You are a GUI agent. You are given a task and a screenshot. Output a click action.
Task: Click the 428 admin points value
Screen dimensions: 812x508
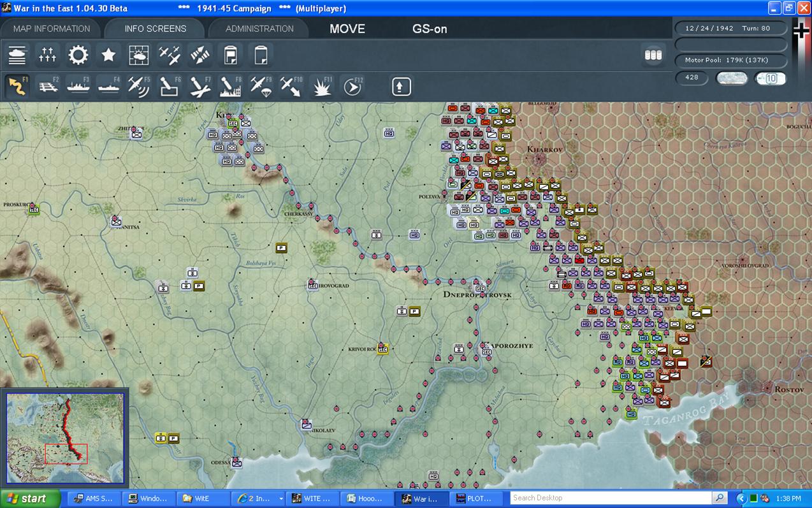tap(692, 78)
